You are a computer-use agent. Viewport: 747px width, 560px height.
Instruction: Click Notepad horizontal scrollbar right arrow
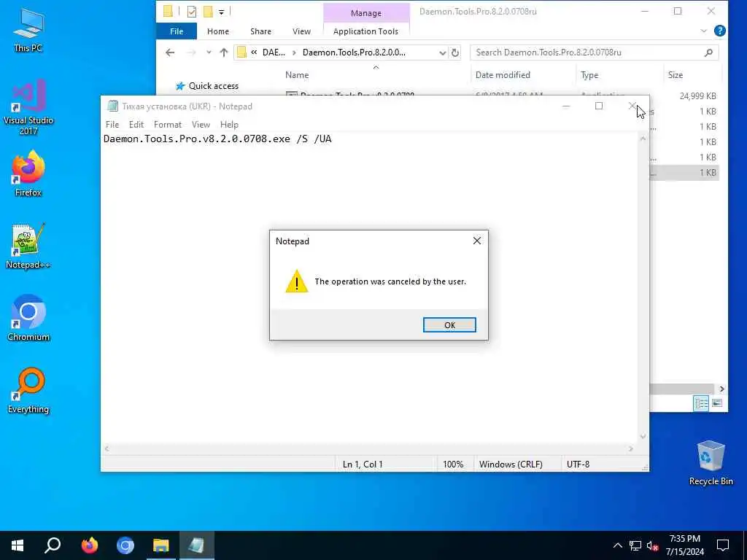tap(631, 448)
